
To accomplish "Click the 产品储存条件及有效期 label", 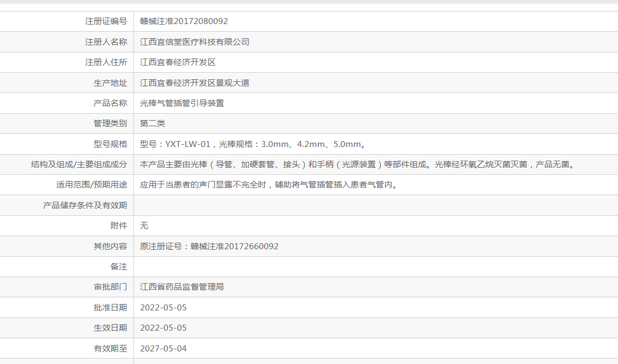I will click(85, 206).
